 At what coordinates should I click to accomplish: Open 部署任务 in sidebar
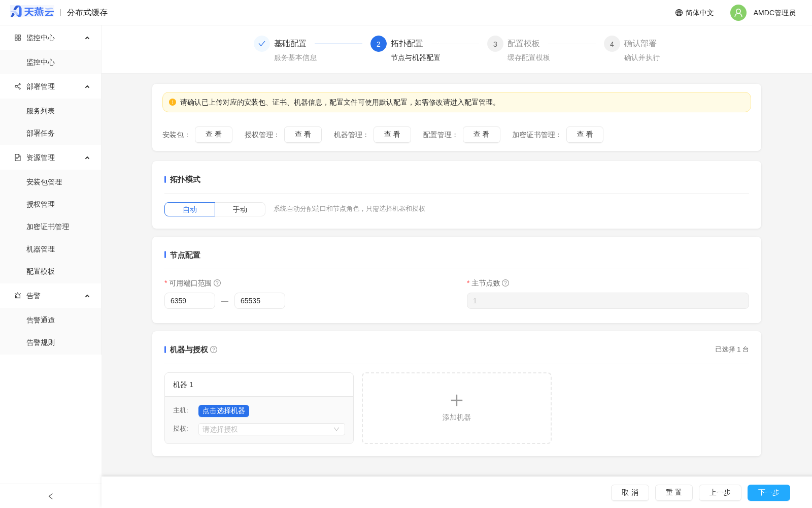[51, 133]
